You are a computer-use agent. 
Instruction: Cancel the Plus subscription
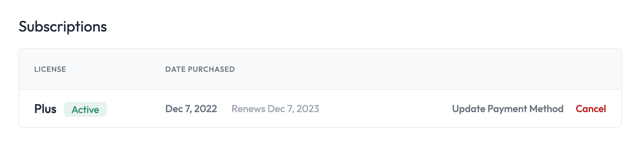pos(590,109)
